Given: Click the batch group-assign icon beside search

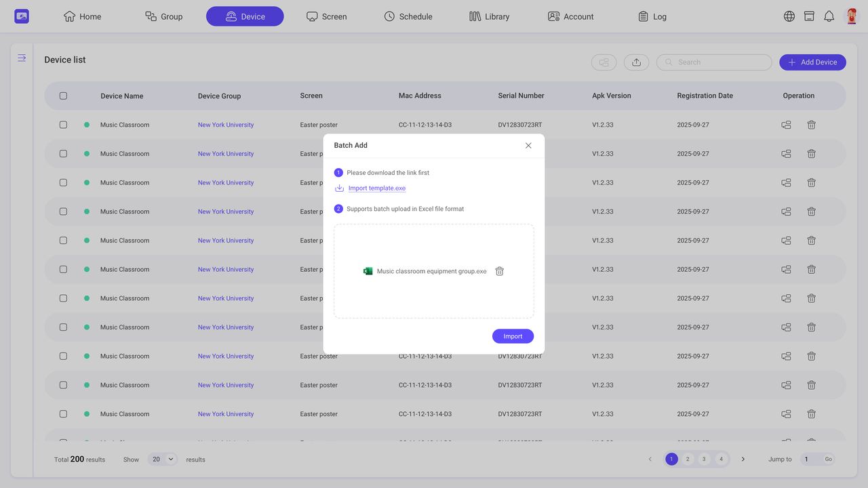Looking at the screenshot, I should (604, 62).
